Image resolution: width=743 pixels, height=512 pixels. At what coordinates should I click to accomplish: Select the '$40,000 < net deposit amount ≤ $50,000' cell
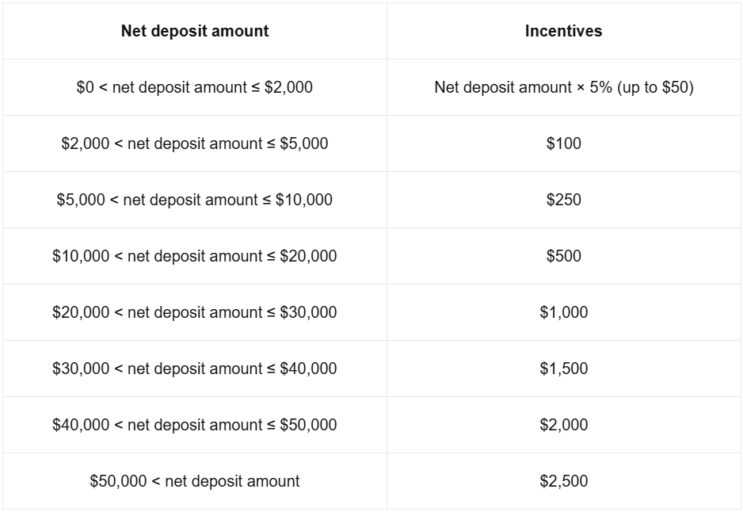pyautogui.click(x=194, y=425)
